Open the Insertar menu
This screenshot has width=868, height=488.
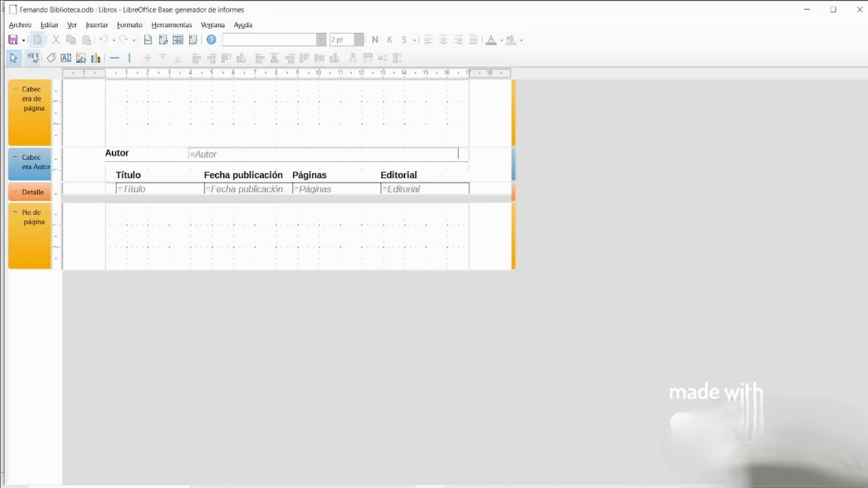(x=97, y=25)
